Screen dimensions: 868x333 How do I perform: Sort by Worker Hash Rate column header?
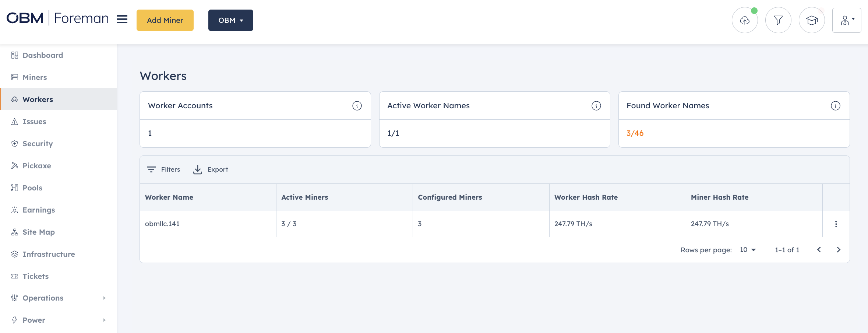point(586,197)
